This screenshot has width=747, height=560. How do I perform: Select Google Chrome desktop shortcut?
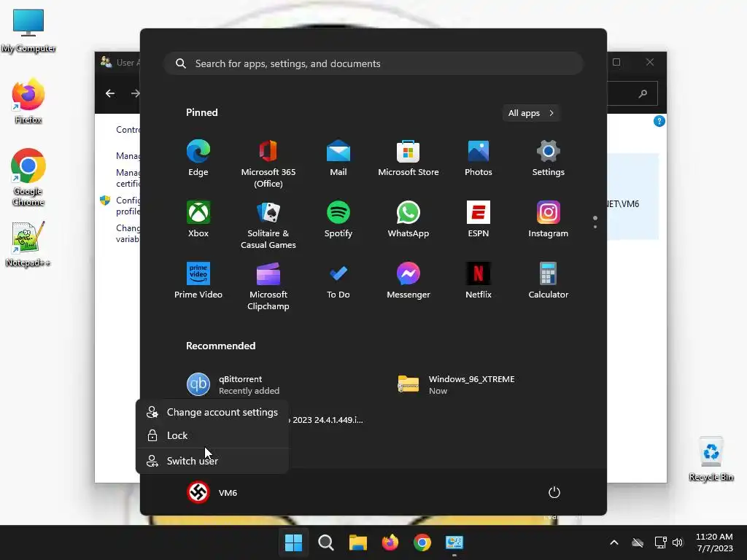(x=28, y=177)
